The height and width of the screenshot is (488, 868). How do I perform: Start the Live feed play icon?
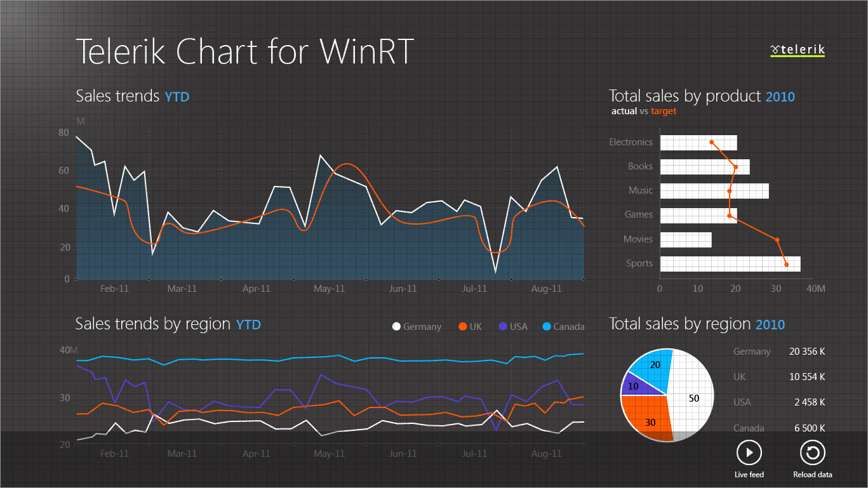[749, 453]
